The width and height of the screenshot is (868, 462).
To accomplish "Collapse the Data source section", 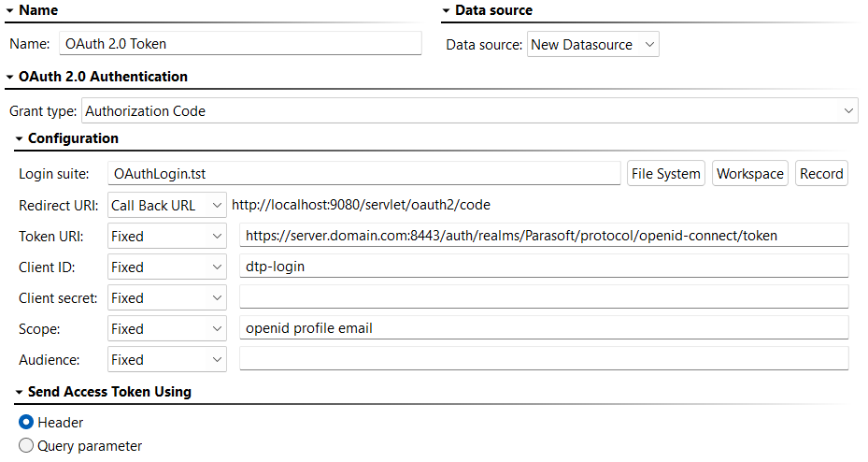I will (446, 10).
